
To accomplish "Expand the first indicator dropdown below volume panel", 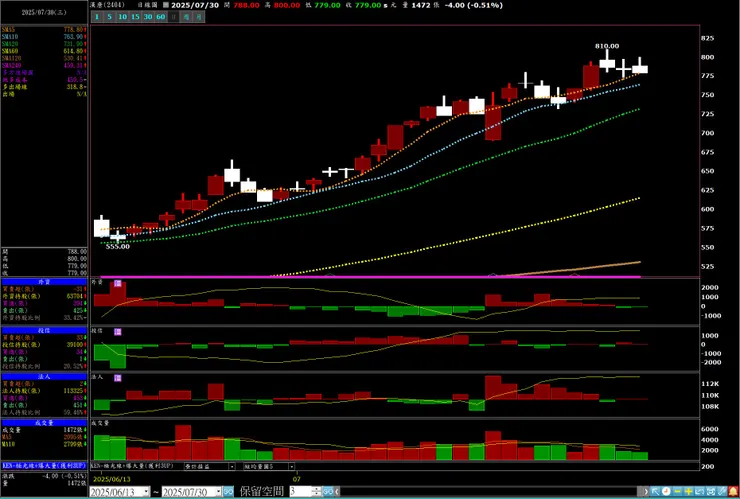I will tap(232, 466).
